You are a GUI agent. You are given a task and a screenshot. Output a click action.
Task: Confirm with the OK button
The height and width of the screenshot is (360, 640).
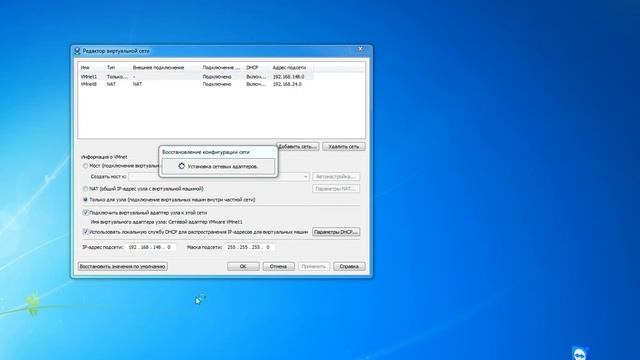[x=243, y=266]
